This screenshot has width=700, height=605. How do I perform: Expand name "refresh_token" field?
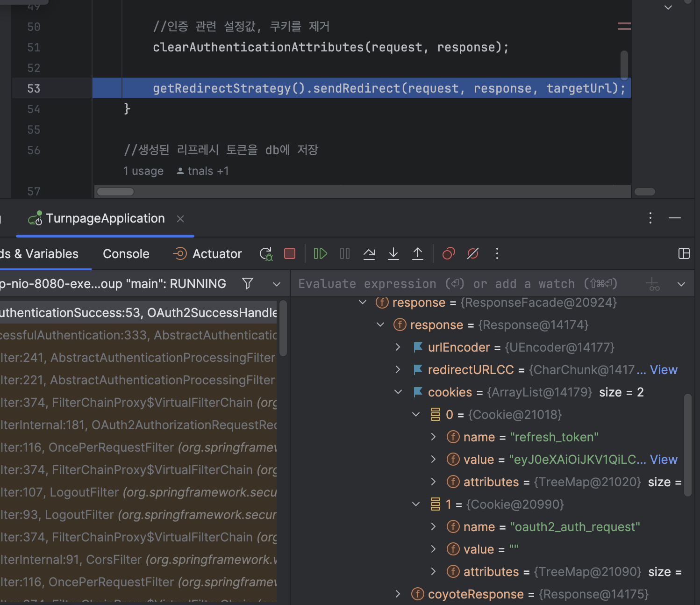coord(434,437)
